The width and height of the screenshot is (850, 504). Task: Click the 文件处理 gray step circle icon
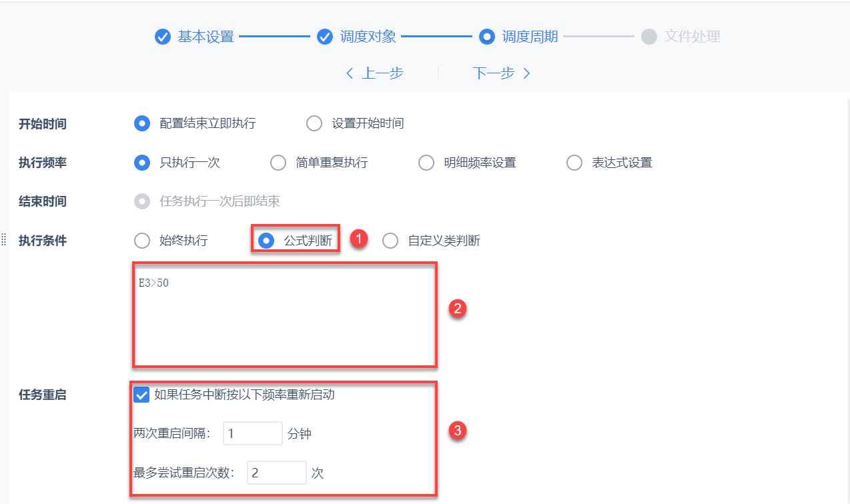(649, 37)
